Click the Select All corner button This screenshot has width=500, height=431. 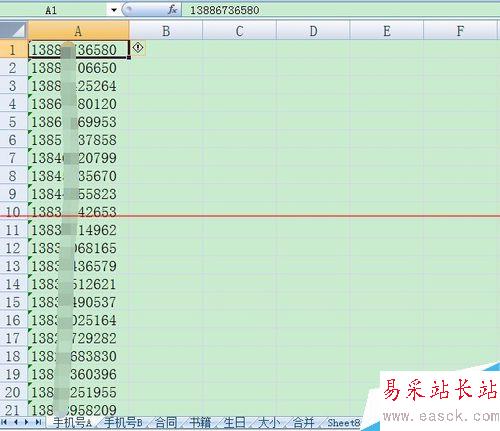pos(13,31)
